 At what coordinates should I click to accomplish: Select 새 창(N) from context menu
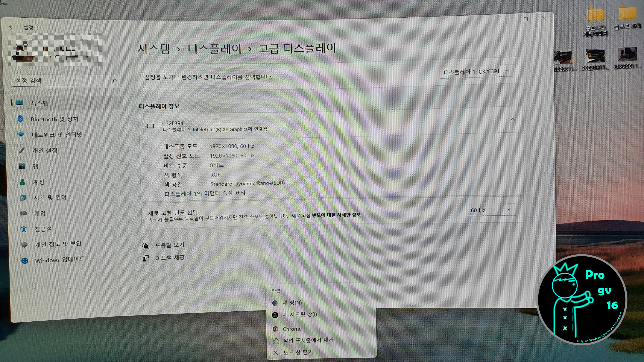point(292,303)
